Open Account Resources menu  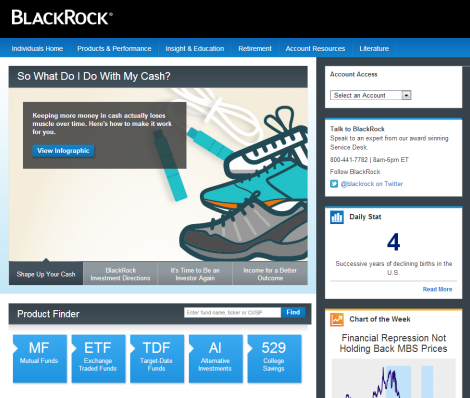tap(315, 49)
